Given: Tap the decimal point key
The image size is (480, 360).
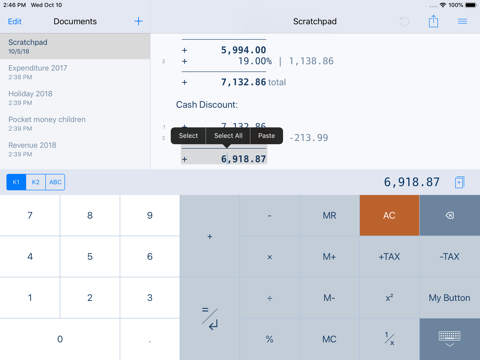Looking at the screenshot, I should click(x=150, y=339).
